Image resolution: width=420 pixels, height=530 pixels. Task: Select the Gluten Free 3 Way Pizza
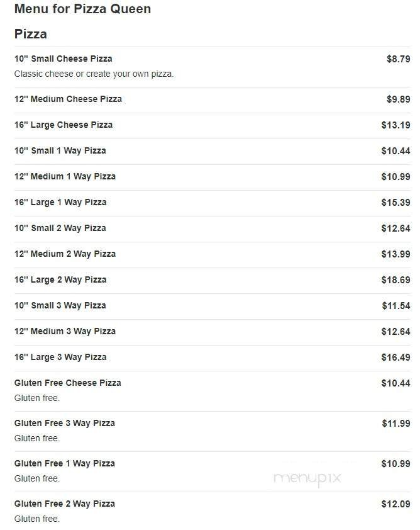click(x=65, y=424)
